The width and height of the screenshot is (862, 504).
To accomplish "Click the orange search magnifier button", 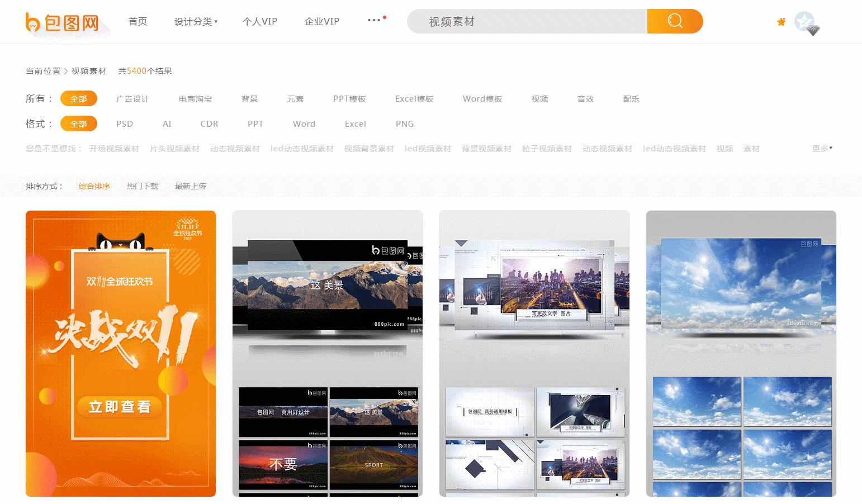I will (x=675, y=21).
